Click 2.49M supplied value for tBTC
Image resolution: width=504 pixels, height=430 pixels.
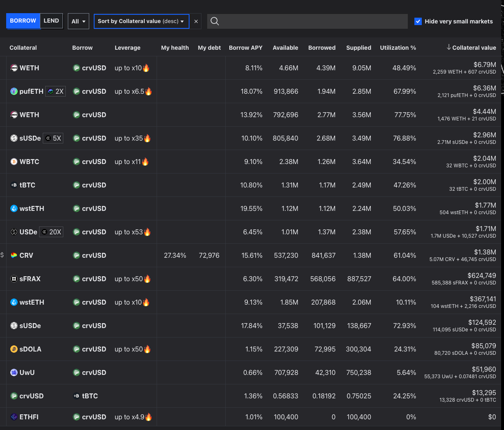362,185
